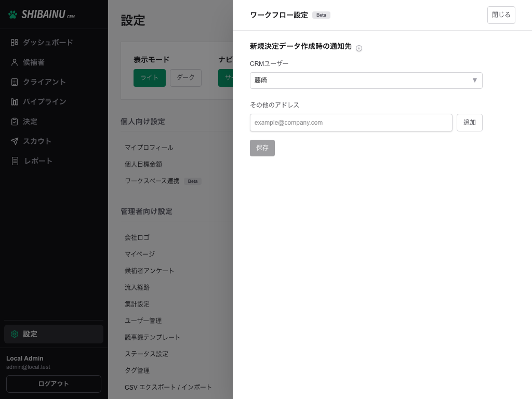The width and height of the screenshot is (532, 399).
Task: Click the 閉じる button
Action: coord(501,15)
